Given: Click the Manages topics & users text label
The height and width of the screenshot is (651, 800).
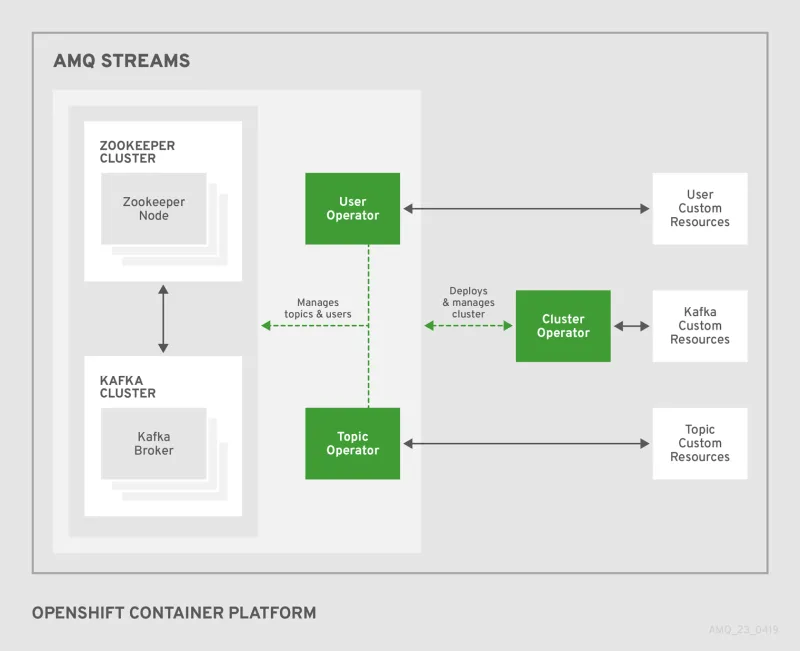Looking at the screenshot, I should [x=318, y=308].
